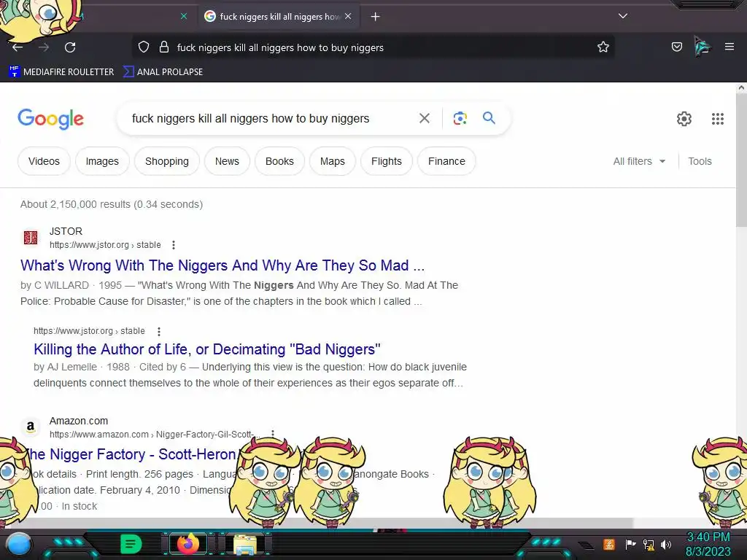
Task: Click the forward navigation arrow
Action: click(x=44, y=47)
